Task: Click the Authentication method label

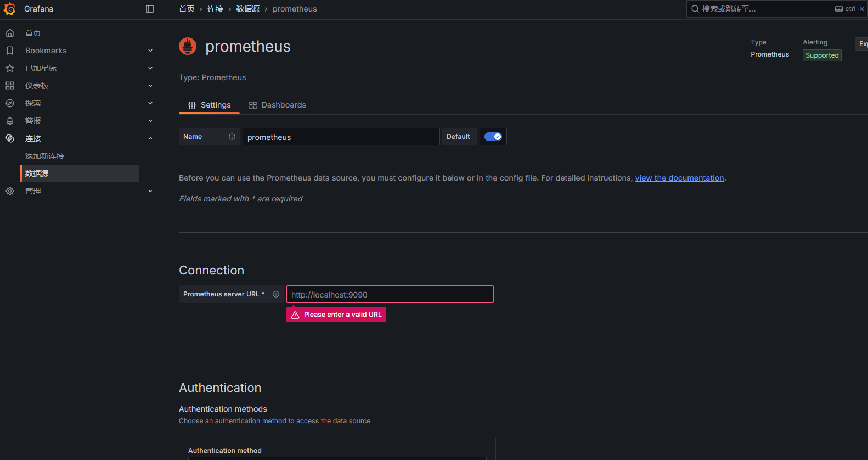Action: click(x=225, y=451)
